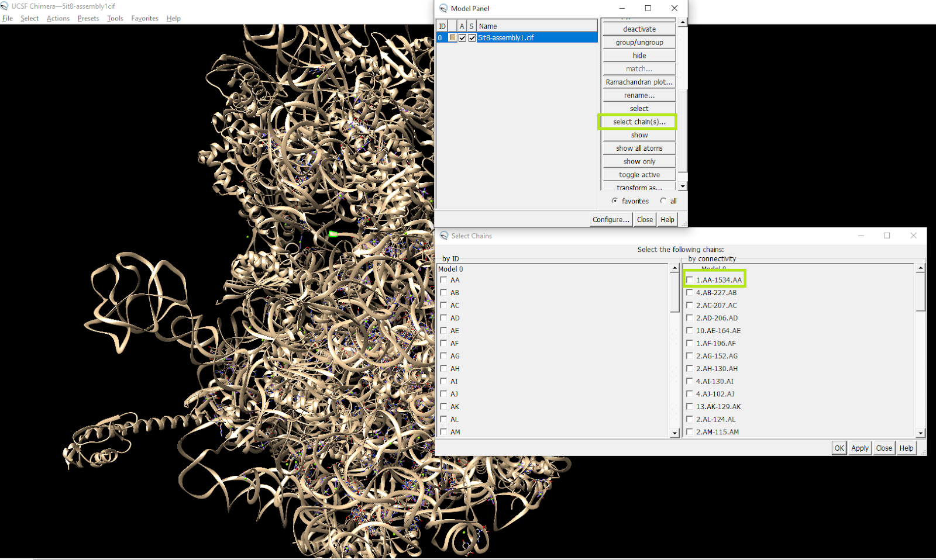
Task: Click Close button in Select Chains dialog
Action: tap(884, 448)
